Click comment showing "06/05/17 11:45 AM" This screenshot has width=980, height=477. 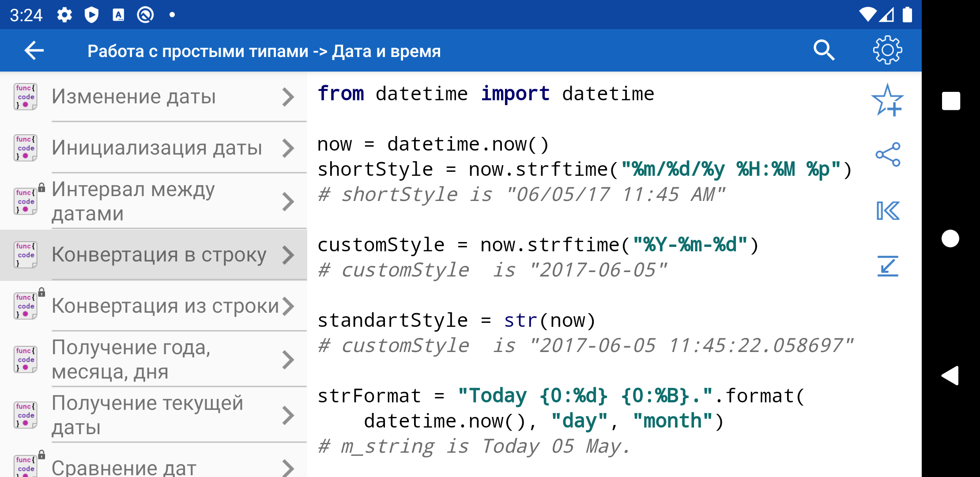click(521, 195)
